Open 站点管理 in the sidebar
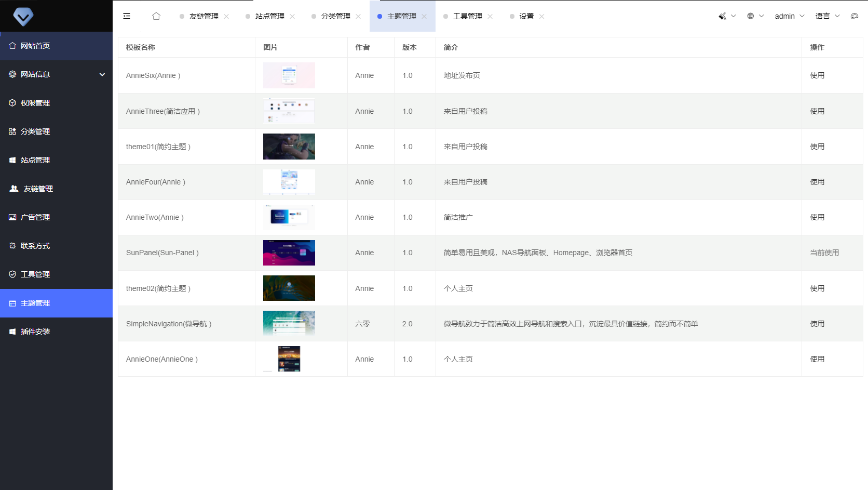This screenshot has width=868, height=490. click(56, 160)
